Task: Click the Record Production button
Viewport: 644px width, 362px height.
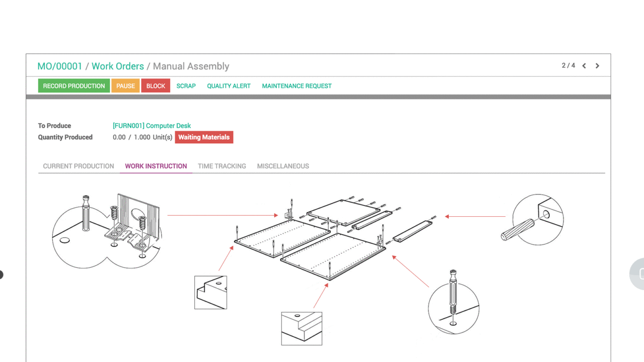Action: pyautogui.click(x=74, y=86)
